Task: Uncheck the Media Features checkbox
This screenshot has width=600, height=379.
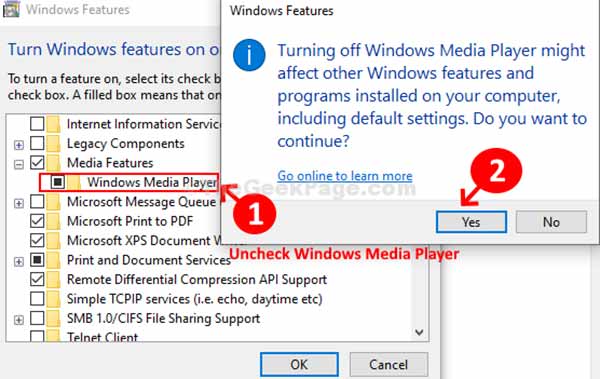Action: coord(37,163)
